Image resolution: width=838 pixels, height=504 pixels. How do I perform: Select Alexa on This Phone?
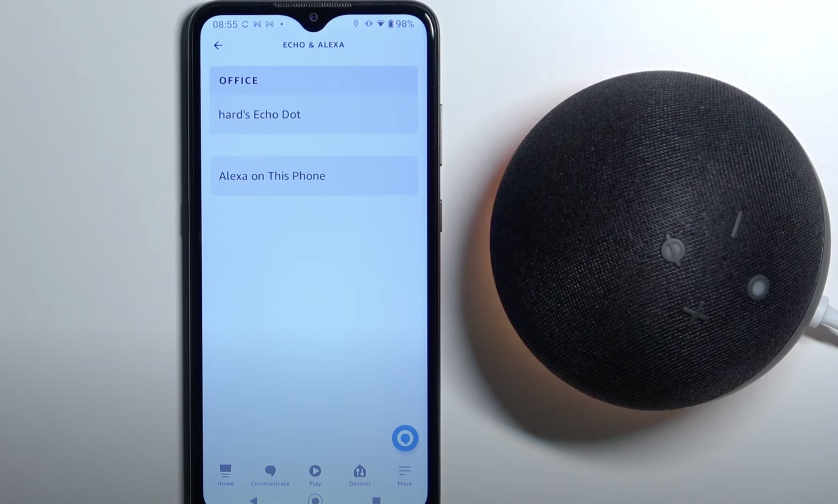point(314,175)
